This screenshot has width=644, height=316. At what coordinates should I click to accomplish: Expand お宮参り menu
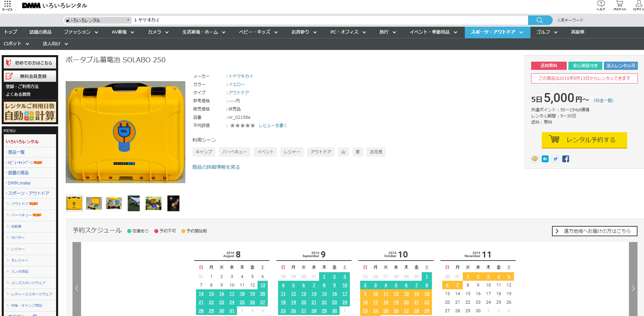point(304,32)
